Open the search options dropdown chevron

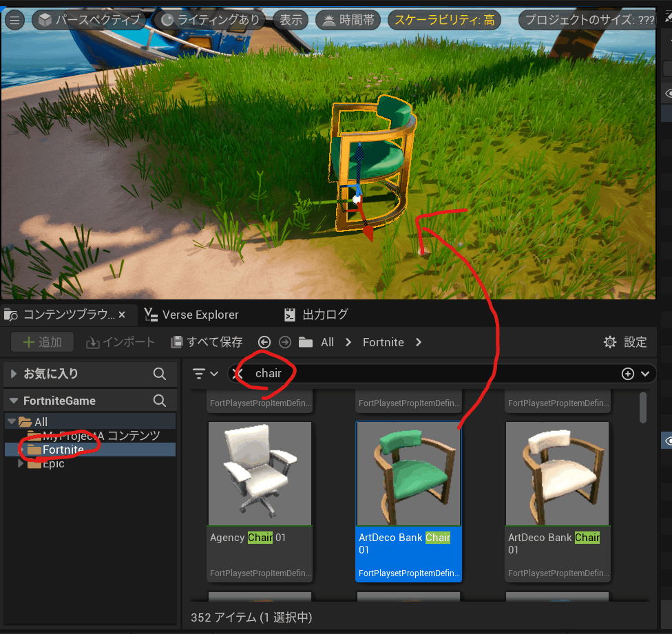[x=645, y=374]
